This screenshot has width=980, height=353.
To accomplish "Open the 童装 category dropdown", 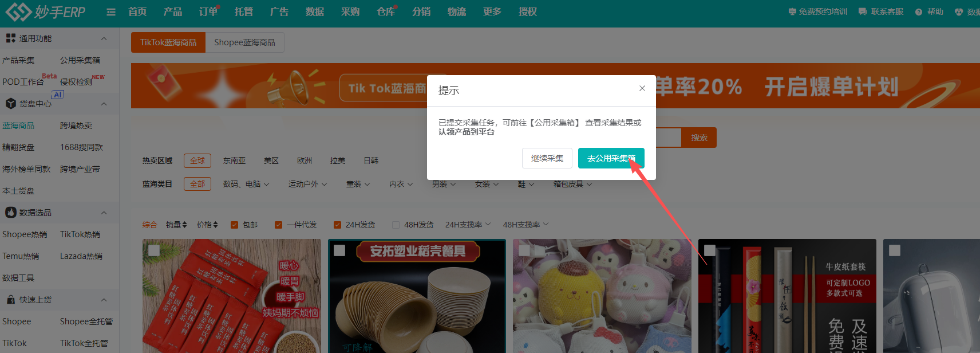I will pyautogui.click(x=358, y=184).
